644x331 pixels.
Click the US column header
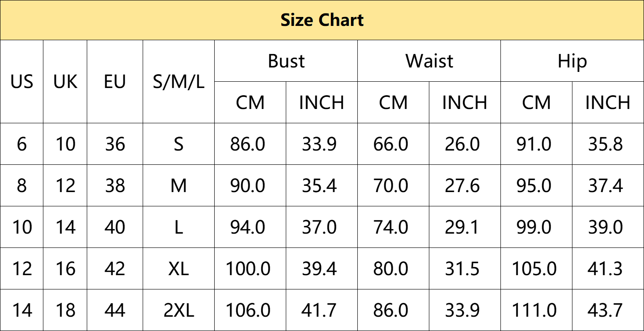coord(21,82)
